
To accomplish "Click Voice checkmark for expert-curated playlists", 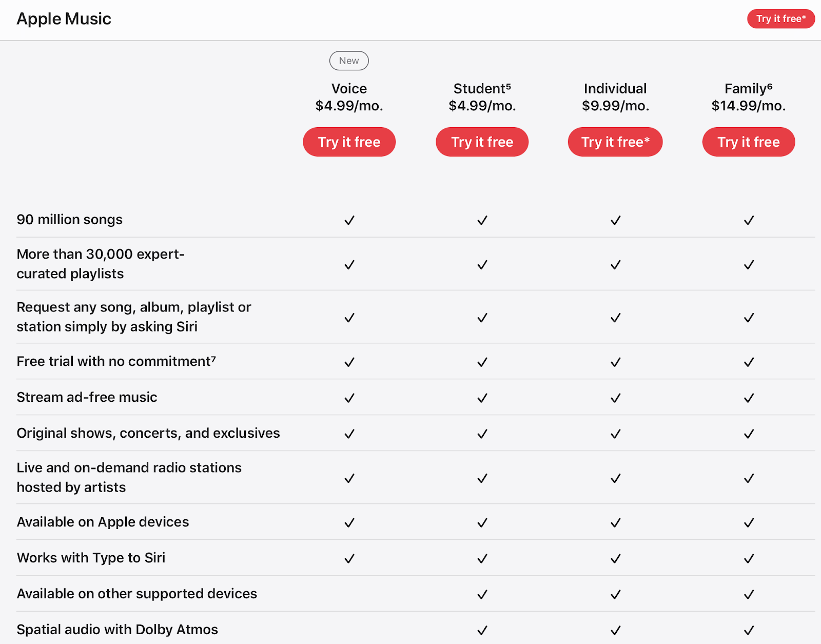I will click(x=349, y=265).
